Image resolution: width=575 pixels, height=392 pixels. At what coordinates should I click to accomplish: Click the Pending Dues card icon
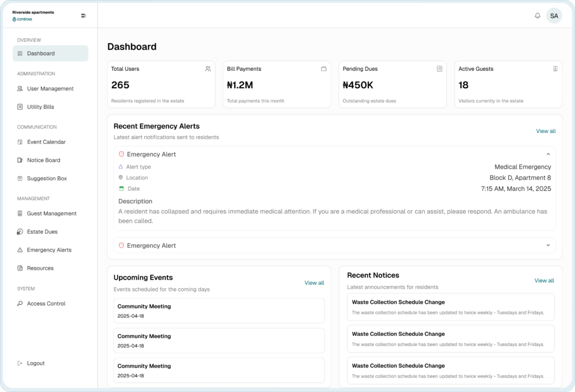(440, 69)
